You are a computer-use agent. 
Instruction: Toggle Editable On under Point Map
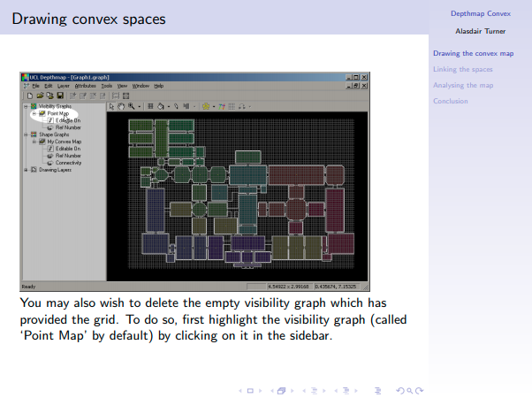[x=68, y=120]
